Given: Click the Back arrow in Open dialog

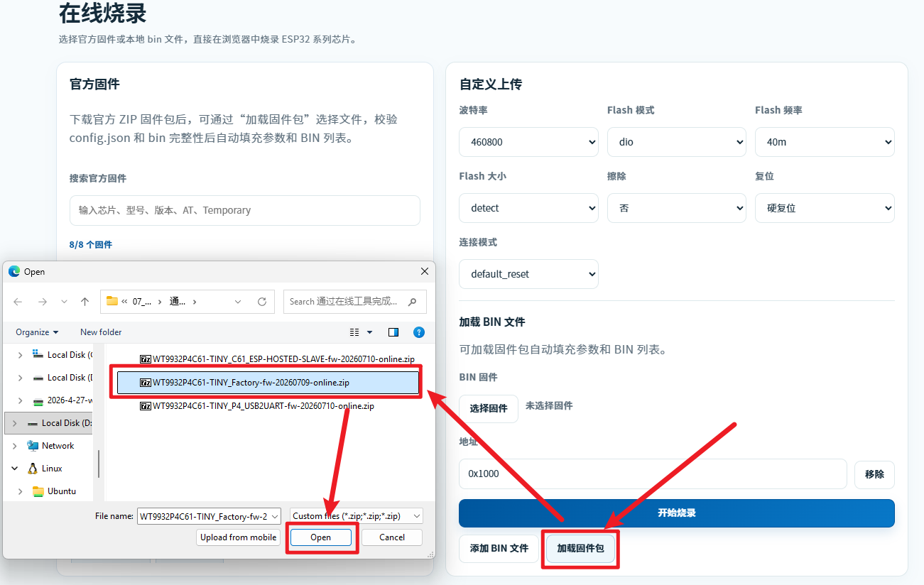Looking at the screenshot, I should pos(18,302).
